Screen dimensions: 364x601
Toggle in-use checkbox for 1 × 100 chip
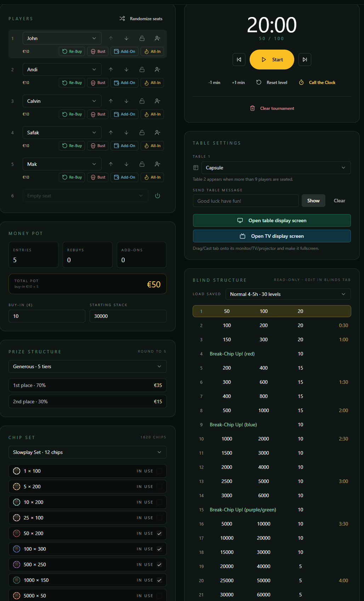click(x=159, y=471)
